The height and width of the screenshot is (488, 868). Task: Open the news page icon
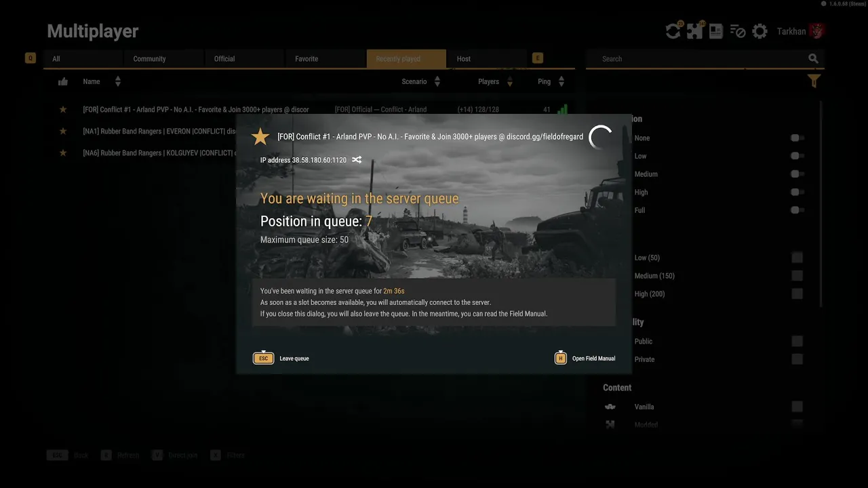(716, 31)
